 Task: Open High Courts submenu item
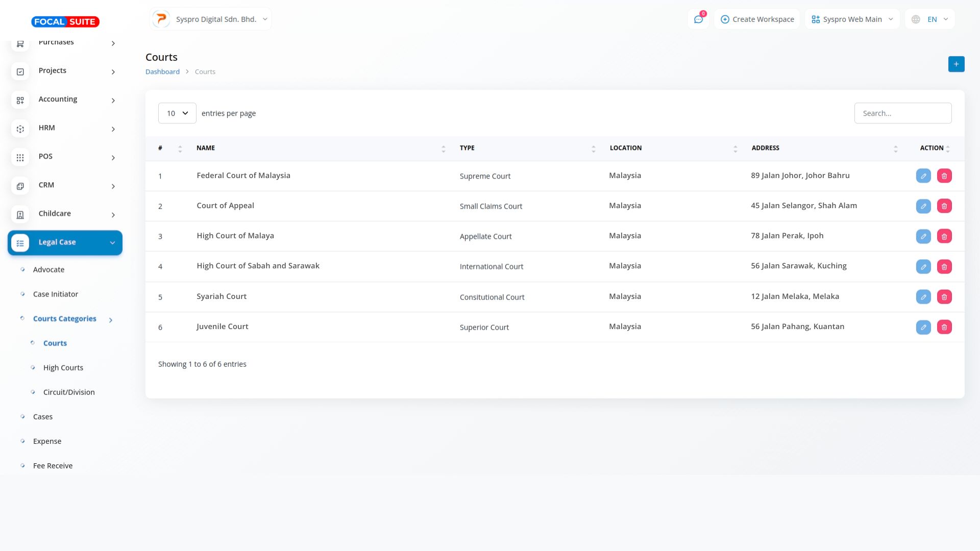pos(63,368)
